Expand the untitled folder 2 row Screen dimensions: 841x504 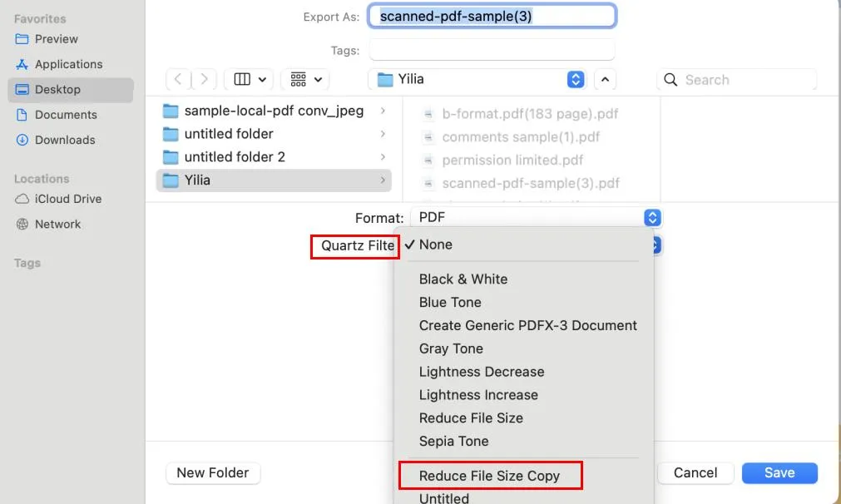coord(274,157)
